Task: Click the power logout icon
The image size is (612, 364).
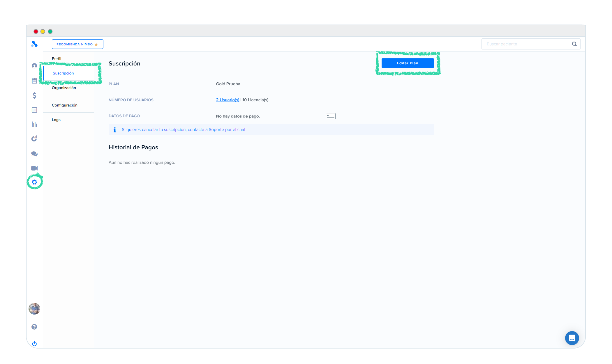Action: coord(34,344)
